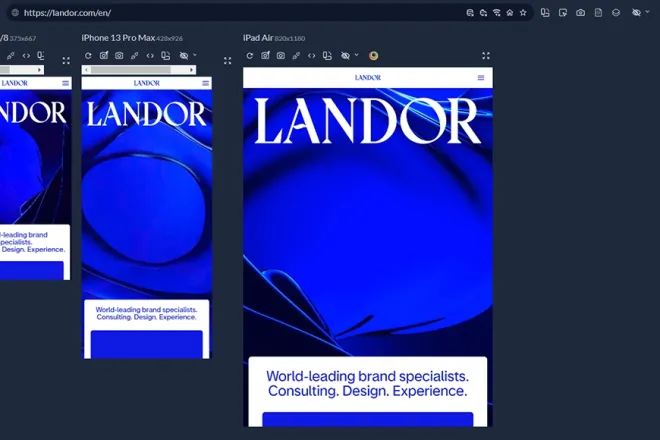Rotate all devices from the top toolbar
Screen dimensions: 660x440
[x=545, y=13]
